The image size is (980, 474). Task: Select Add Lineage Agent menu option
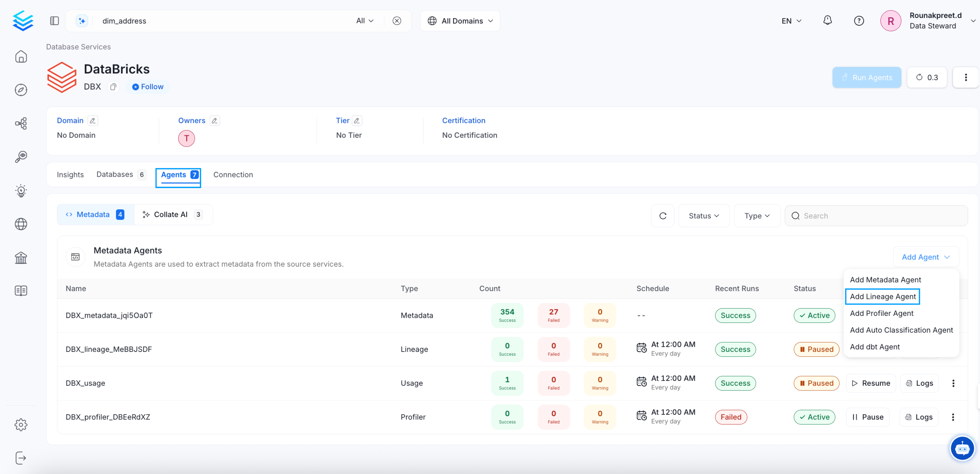coord(882,296)
